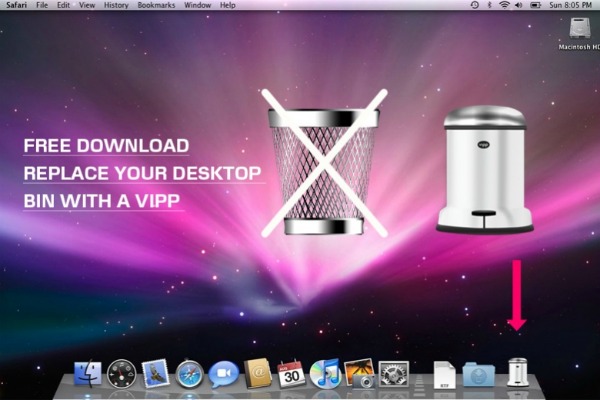Open Address Book in the Dock
600x400 pixels.
coord(258,373)
